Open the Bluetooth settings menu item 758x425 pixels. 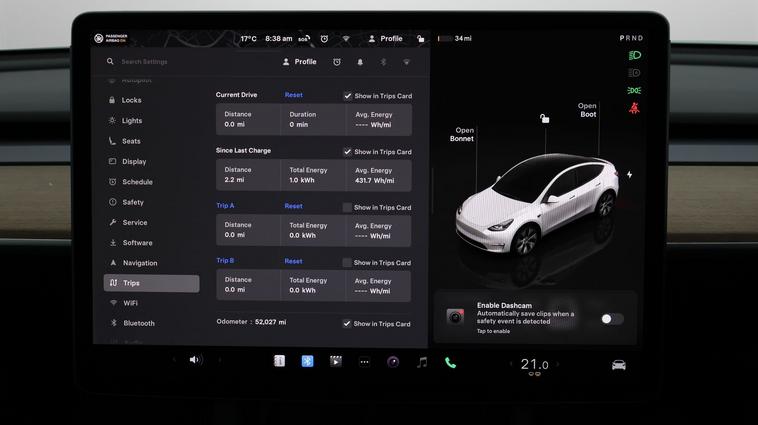coord(139,323)
